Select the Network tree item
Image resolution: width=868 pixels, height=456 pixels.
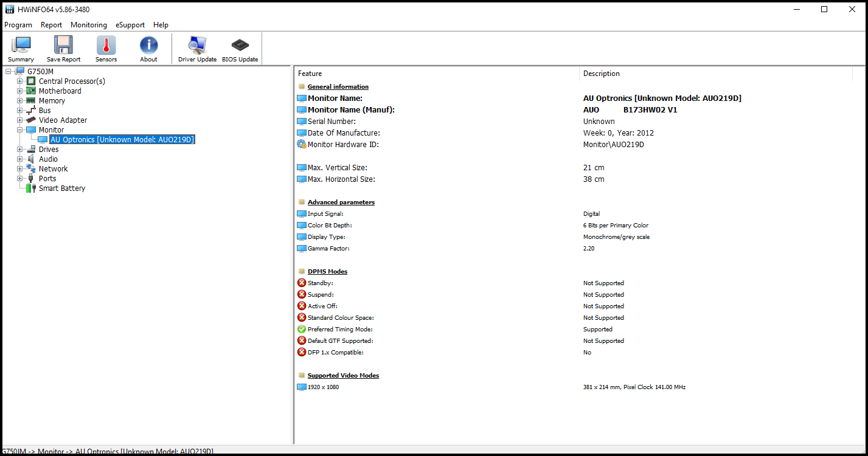tap(53, 169)
